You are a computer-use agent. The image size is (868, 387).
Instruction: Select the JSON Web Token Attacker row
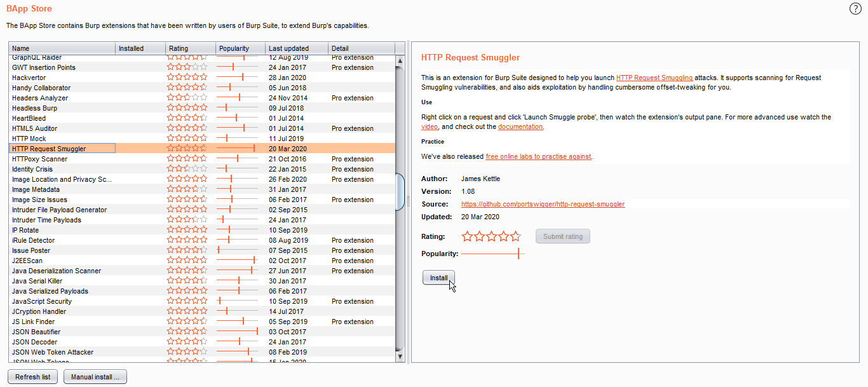click(x=202, y=352)
